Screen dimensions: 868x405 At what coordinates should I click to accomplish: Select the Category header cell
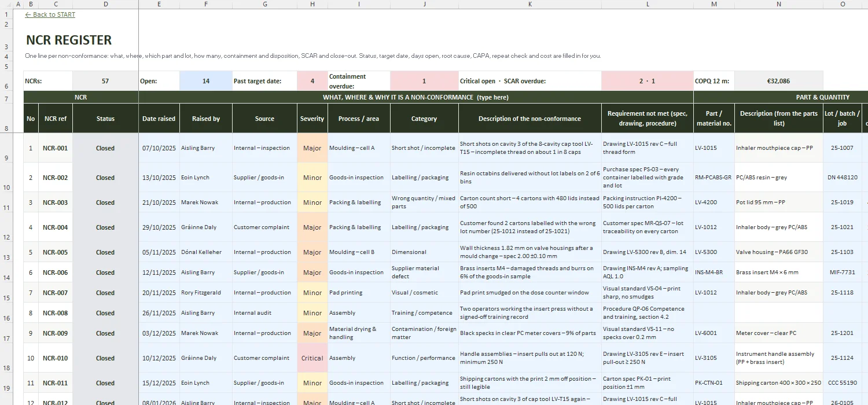(424, 119)
